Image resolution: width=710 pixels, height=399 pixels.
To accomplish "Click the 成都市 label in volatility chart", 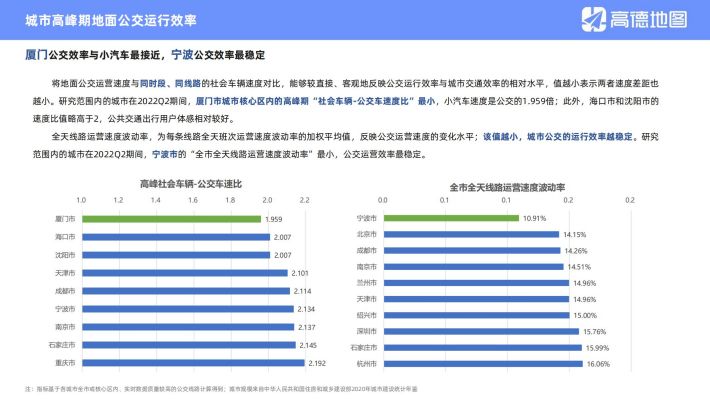I will 367,250.
